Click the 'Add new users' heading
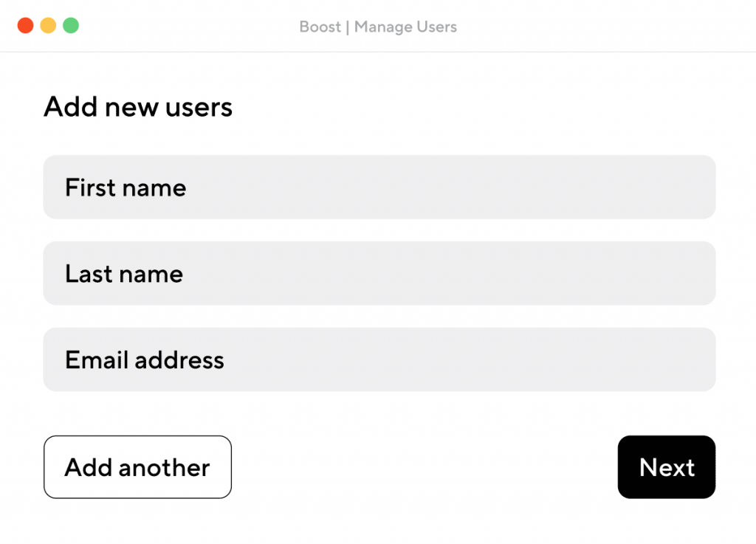Image resolution: width=756 pixels, height=544 pixels. point(138,107)
